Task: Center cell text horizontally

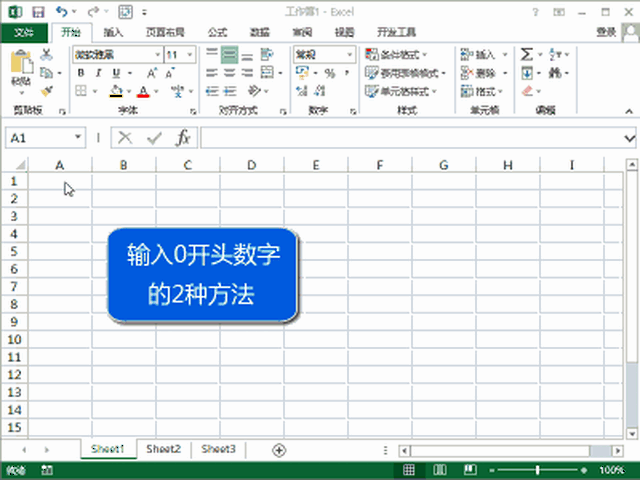Action: point(229,73)
